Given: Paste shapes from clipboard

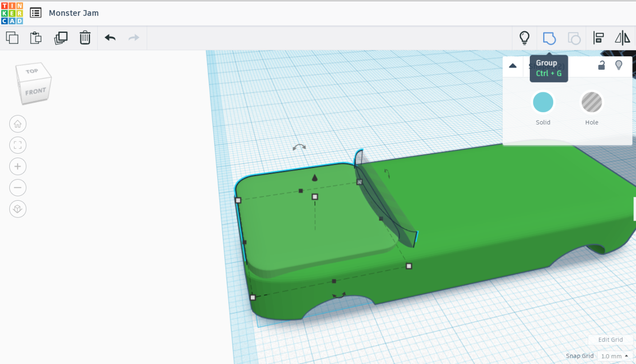Looking at the screenshot, I should point(36,38).
